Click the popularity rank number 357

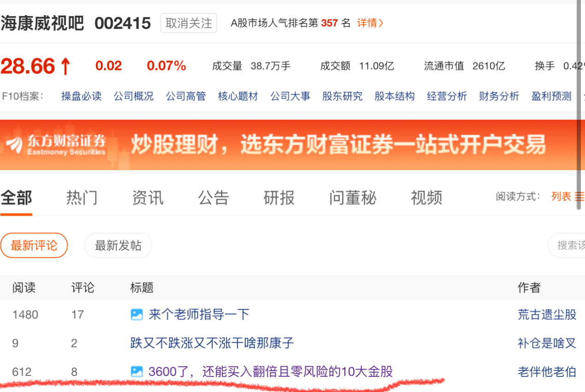330,23
